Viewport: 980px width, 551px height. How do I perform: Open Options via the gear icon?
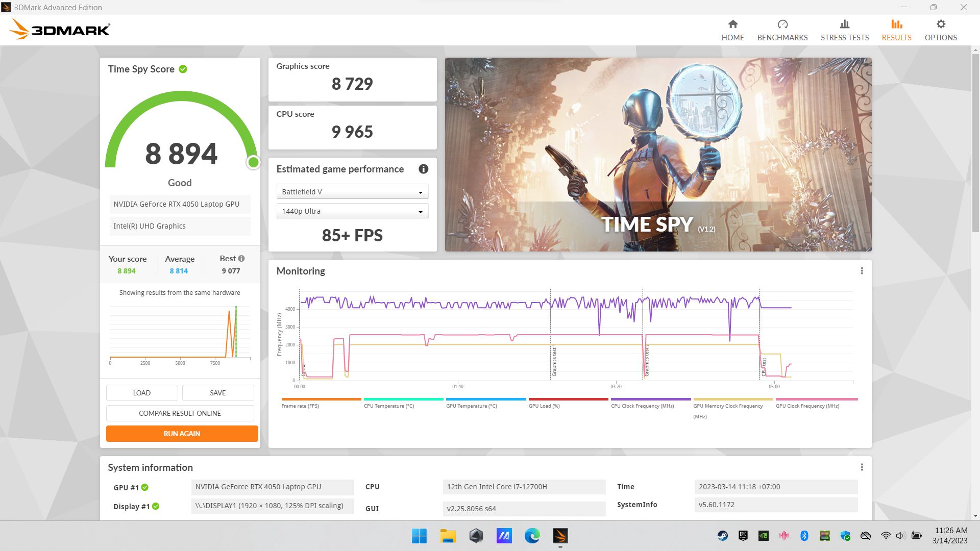[x=941, y=23]
